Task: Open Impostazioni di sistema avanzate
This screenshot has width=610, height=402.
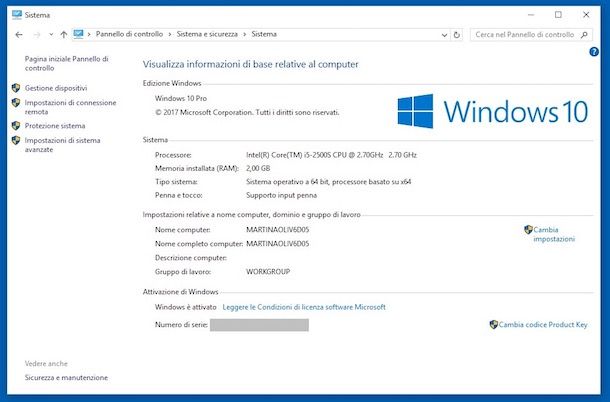Action: click(x=62, y=145)
